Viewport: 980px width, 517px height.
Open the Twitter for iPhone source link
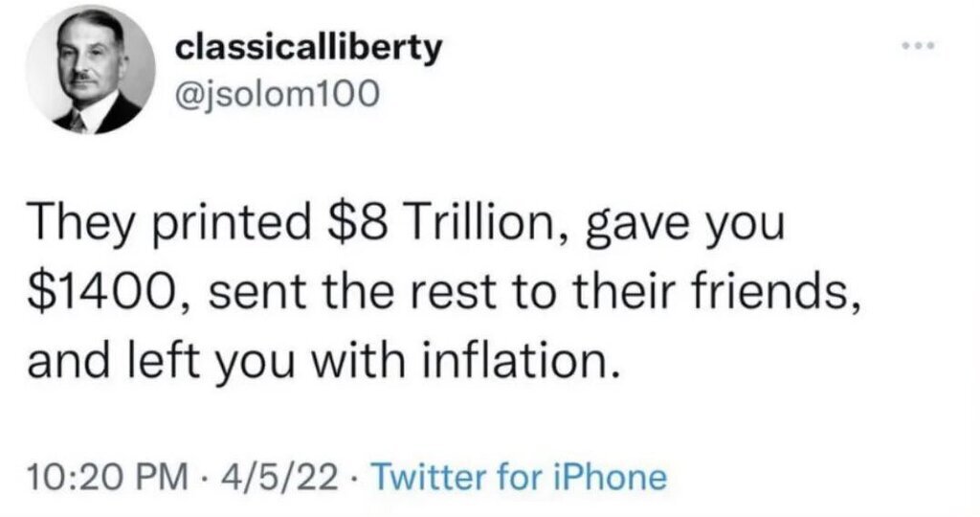[x=517, y=476]
